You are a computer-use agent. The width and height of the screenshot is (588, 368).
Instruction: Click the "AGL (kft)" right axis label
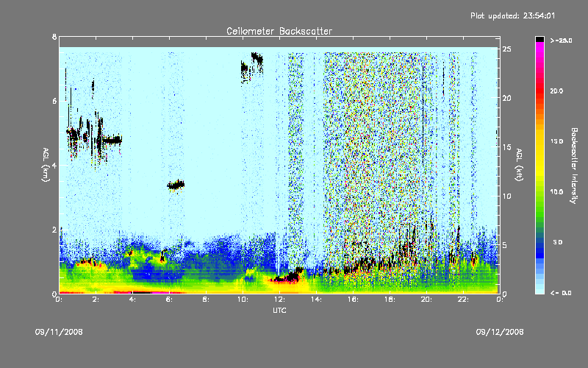coord(519,165)
